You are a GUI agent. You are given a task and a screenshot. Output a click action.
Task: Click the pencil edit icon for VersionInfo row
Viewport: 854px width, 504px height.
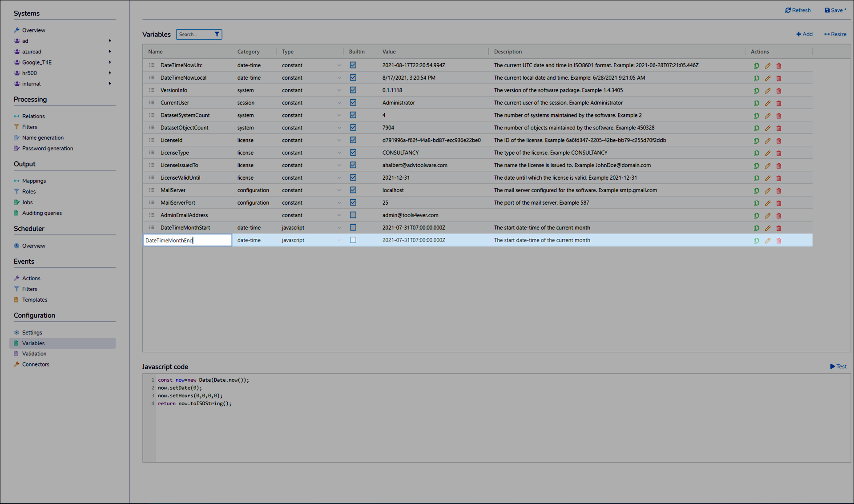pyautogui.click(x=768, y=90)
